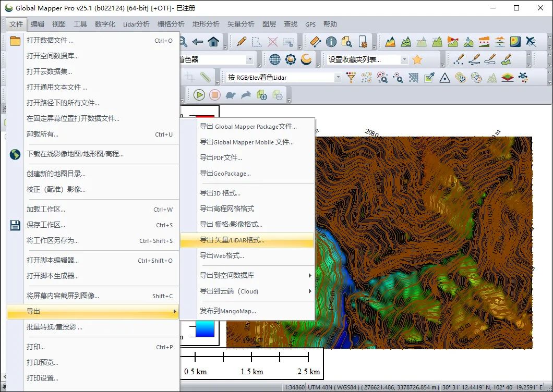Choose 打印预览 menu entry
Screen dimensions: 553x392
point(93,362)
